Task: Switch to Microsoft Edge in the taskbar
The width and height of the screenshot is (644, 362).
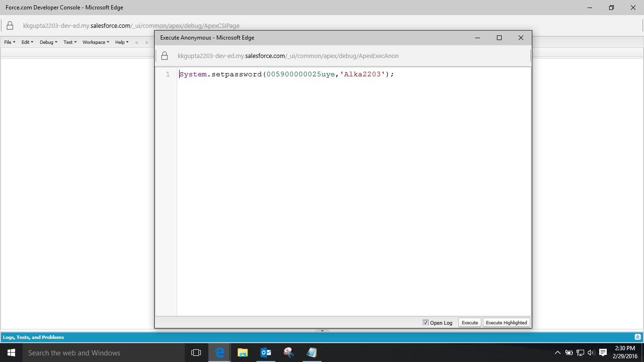Action: click(x=220, y=353)
